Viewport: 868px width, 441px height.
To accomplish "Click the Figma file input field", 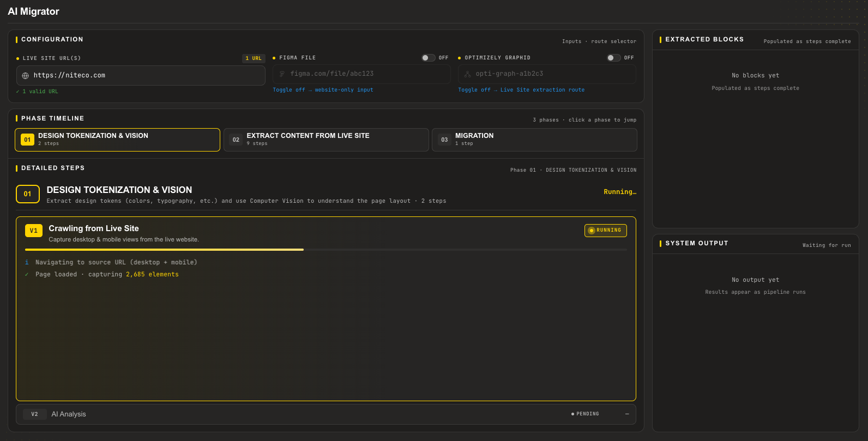I will [x=361, y=74].
